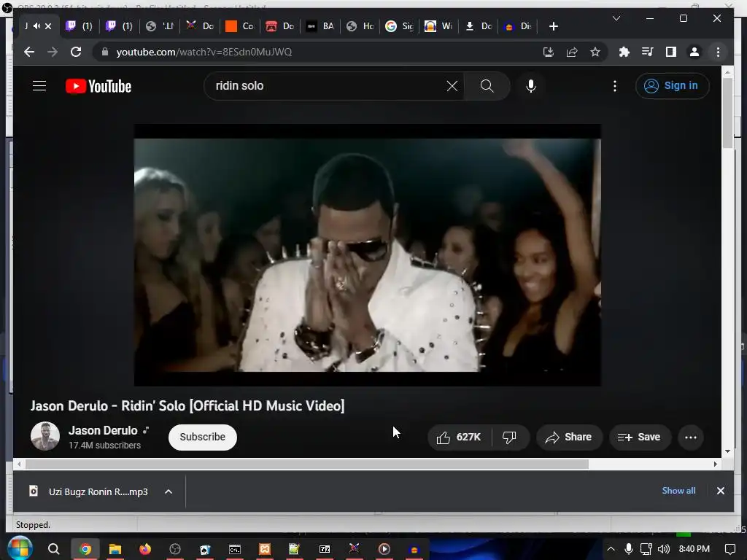Switch to the 'Dis' tab
747x560 pixels.
click(x=518, y=26)
